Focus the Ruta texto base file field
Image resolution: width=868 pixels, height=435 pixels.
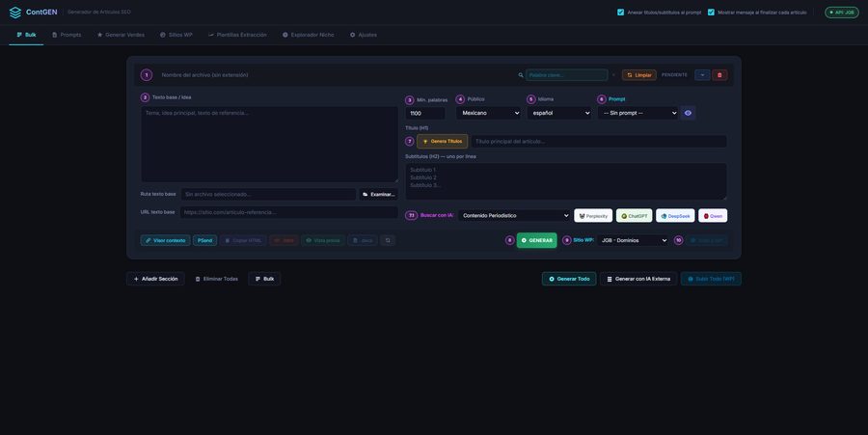pyautogui.click(x=268, y=194)
